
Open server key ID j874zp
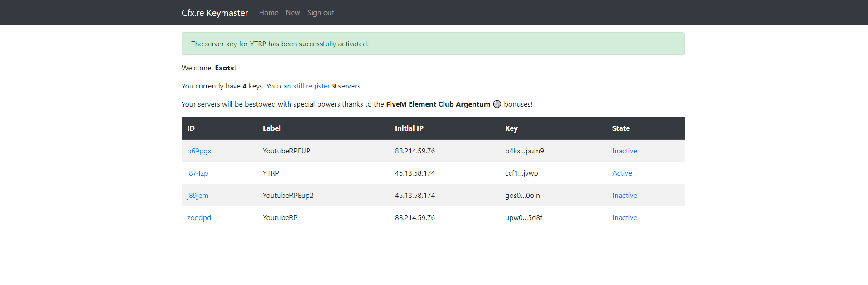tap(198, 173)
